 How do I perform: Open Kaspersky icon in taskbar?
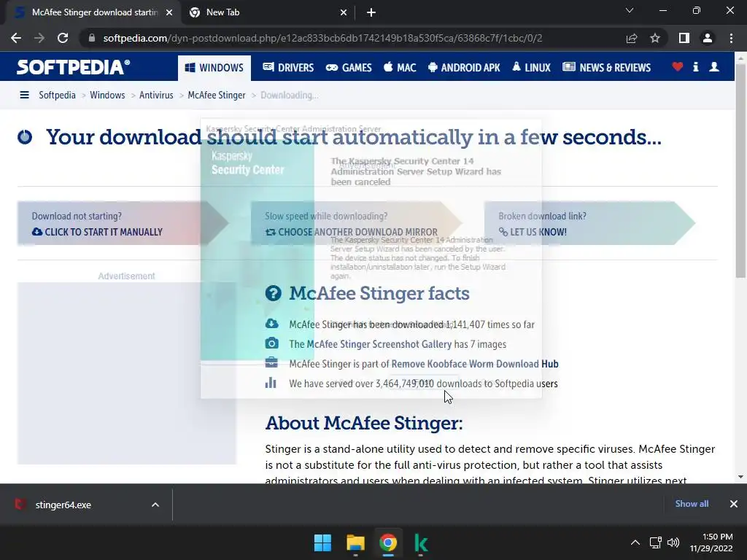coord(421,542)
